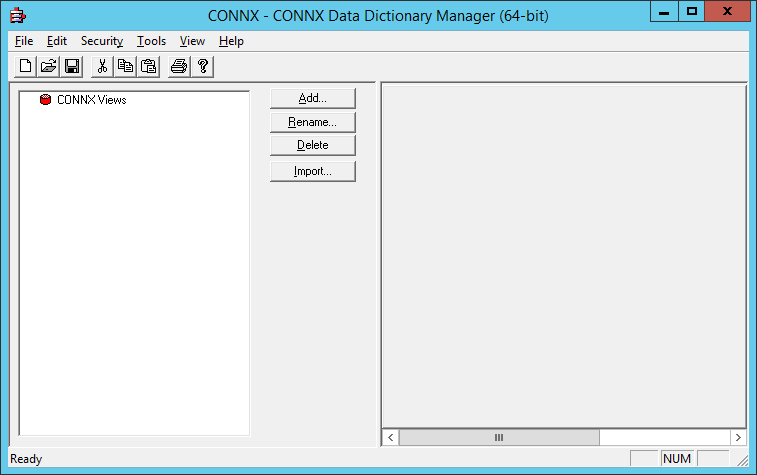The image size is (757, 475).
Task: Maximize the CONNX window
Action: (692, 12)
